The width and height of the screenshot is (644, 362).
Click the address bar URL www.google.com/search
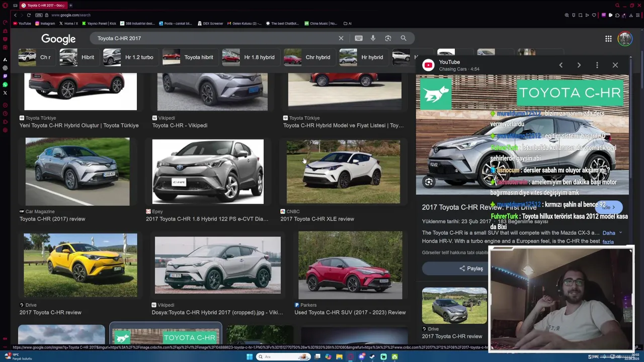[71, 15]
